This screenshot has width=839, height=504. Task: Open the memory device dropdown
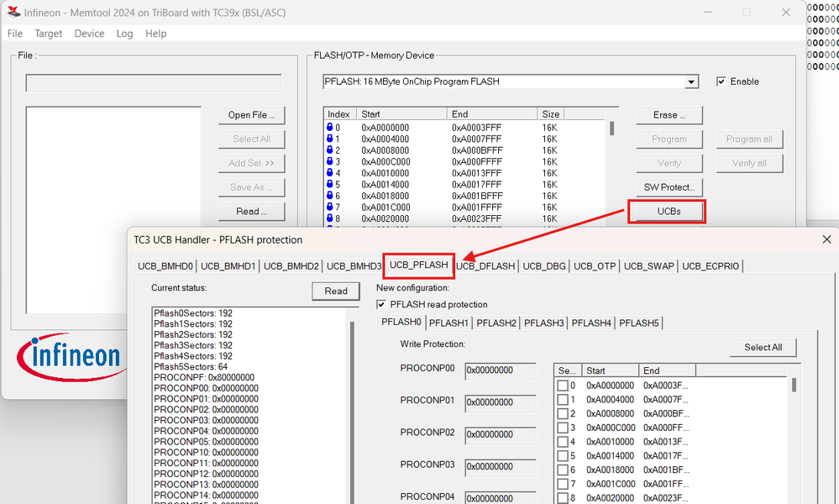691,81
